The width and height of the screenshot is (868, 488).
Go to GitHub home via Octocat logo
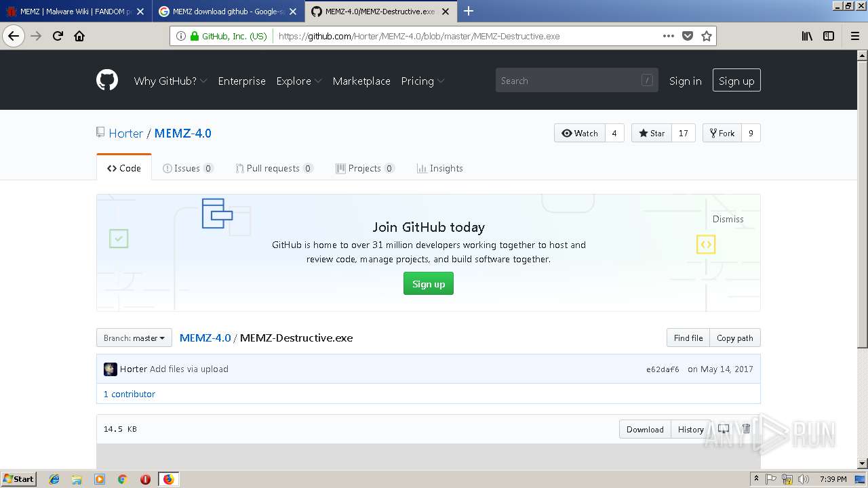[107, 80]
